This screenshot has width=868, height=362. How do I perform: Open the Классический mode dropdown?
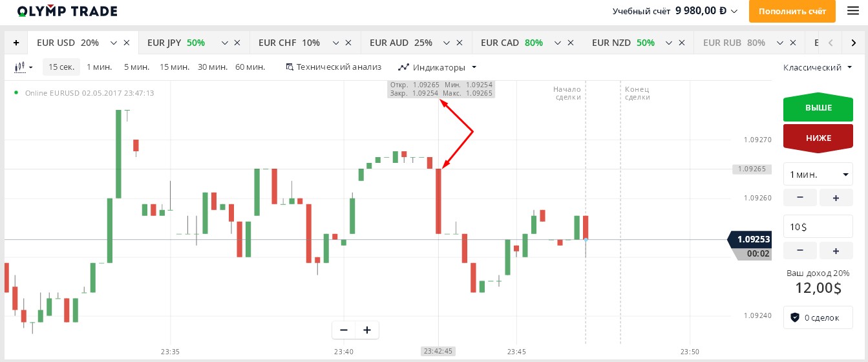[818, 67]
